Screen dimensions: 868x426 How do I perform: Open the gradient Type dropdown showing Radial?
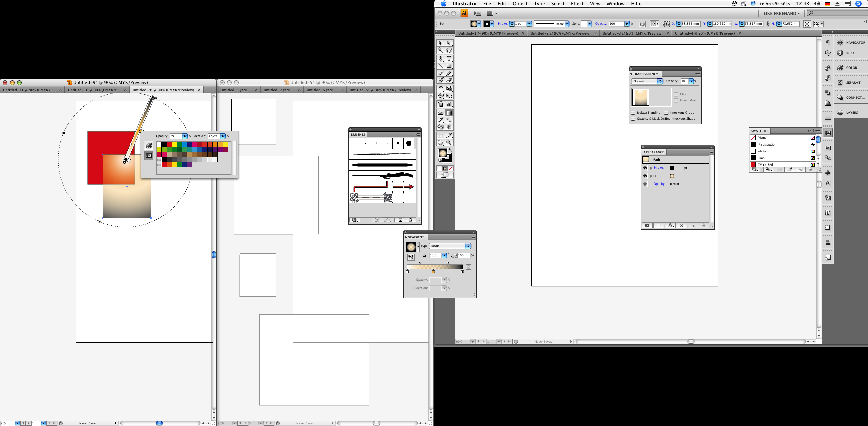(450, 246)
